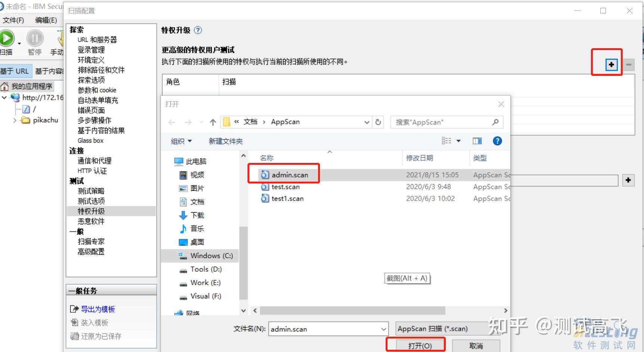Click Restore to Saved link

101,336
